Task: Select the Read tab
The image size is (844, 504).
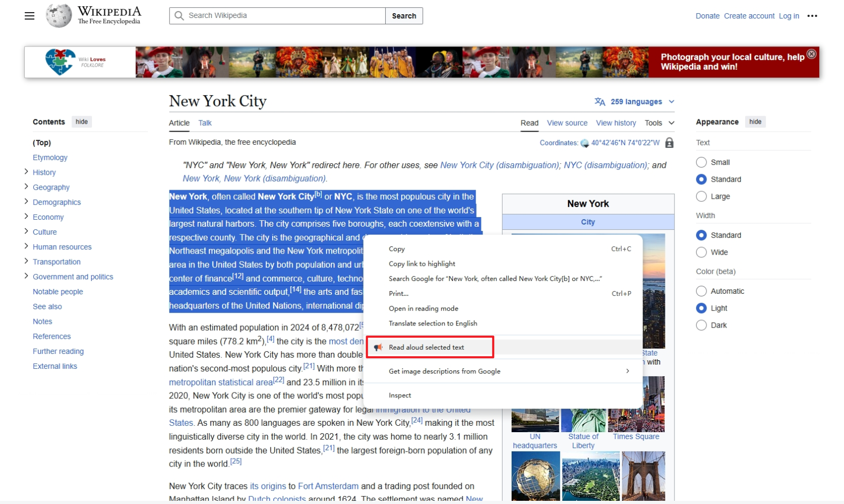Action: point(530,123)
